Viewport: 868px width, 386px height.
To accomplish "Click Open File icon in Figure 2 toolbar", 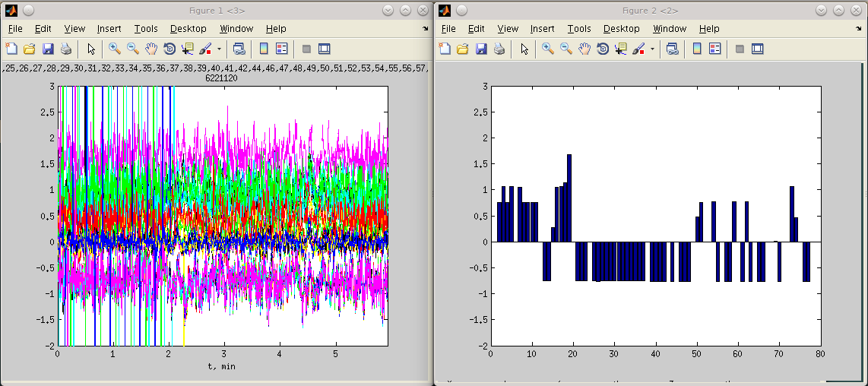I will click(x=463, y=49).
